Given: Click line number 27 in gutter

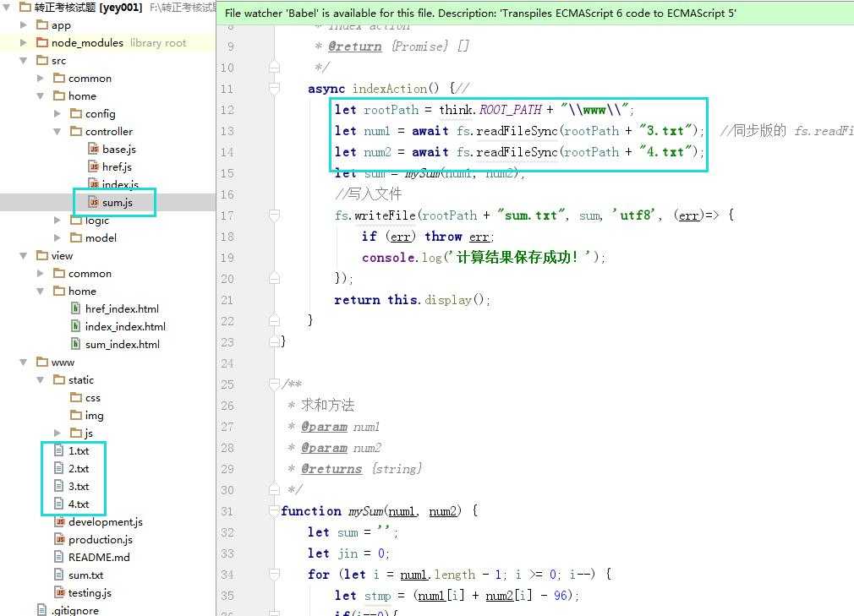Looking at the screenshot, I should [x=227, y=427].
